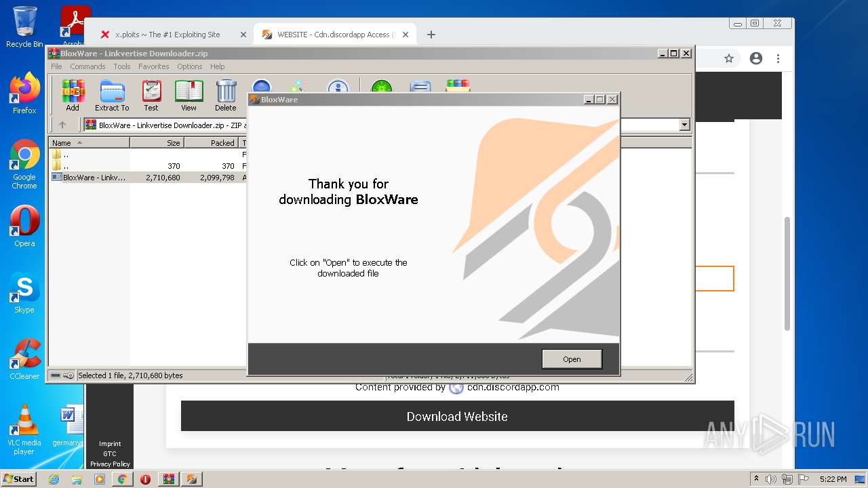868x488 pixels.
Task: Open Recycle Bin desktop icon
Action: [x=24, y=27]
